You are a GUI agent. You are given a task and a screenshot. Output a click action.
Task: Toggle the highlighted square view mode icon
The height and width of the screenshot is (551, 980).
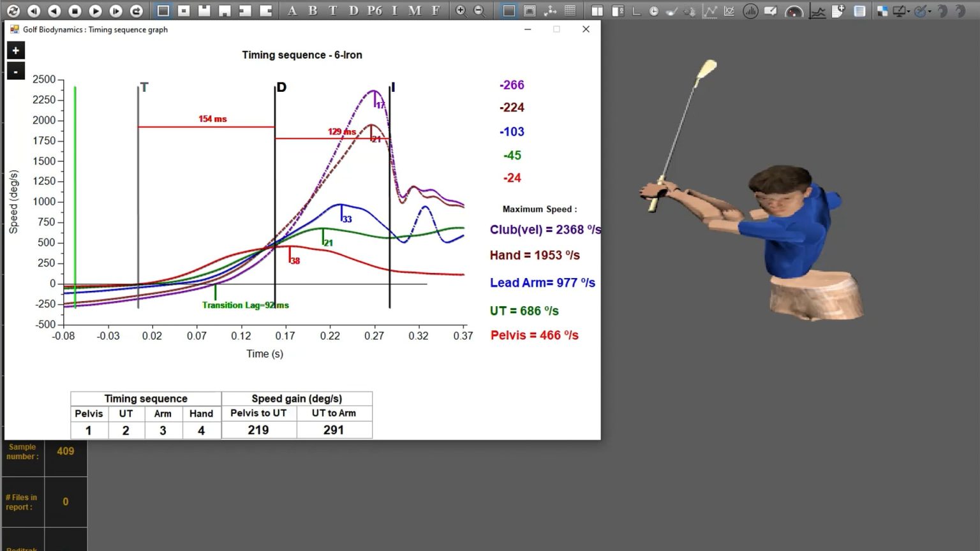pos(163,11)
